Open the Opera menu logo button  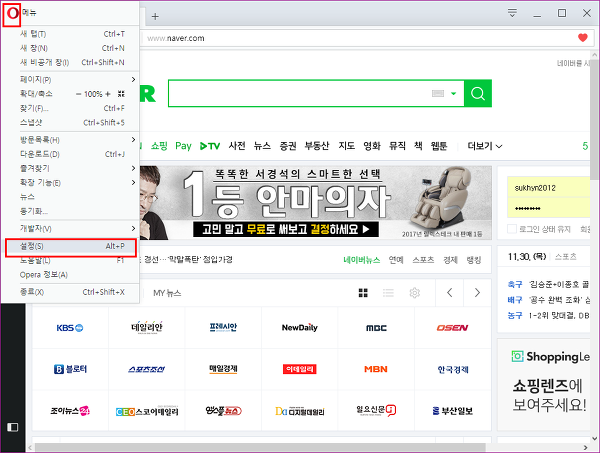coord(12,14)
